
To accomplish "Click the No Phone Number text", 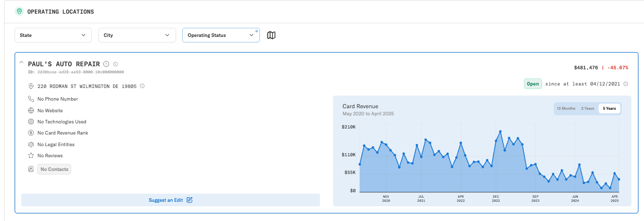I will click(58, 99).
